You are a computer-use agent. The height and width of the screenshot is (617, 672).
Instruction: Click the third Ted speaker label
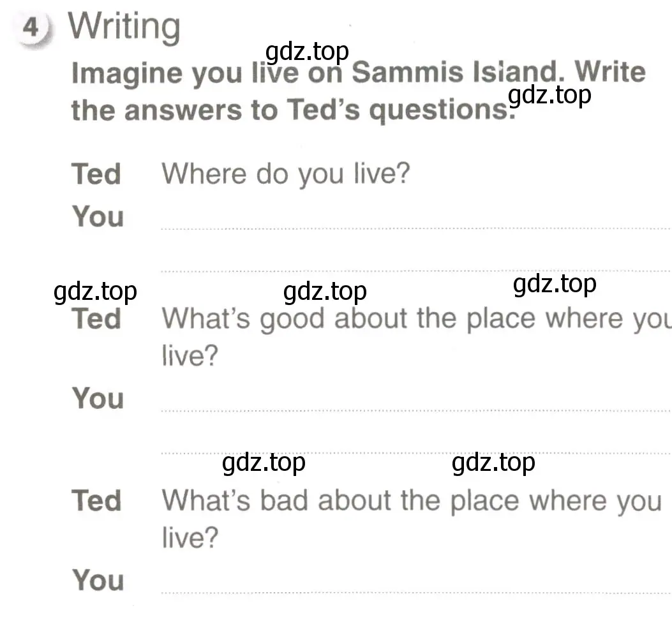[96, 500]
